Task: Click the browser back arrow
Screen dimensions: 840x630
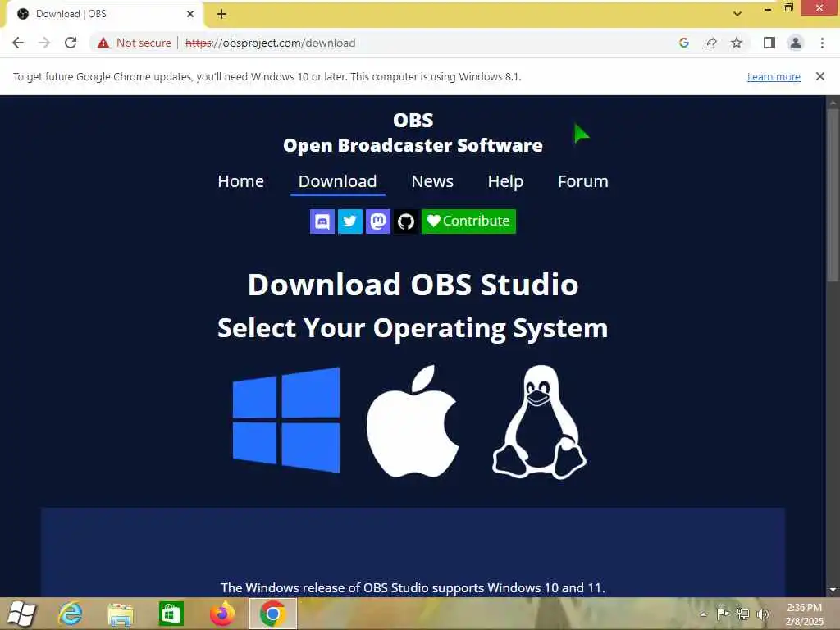Action: point(18,43)
